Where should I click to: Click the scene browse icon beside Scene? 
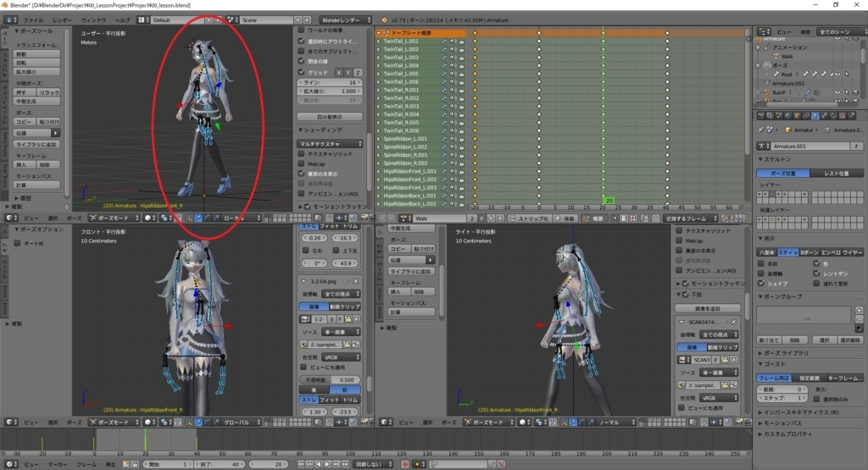coord(232,20)
